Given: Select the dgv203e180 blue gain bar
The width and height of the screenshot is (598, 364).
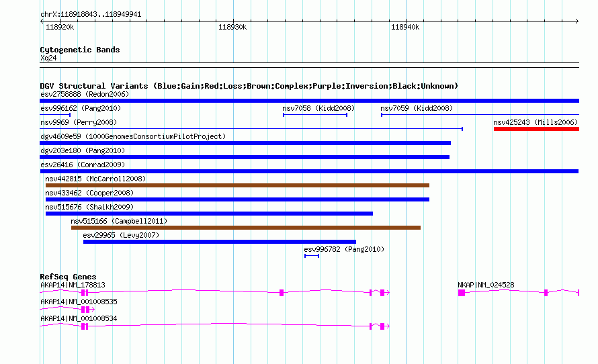Looking at the screenshot, I should click(x=245, y=157).
